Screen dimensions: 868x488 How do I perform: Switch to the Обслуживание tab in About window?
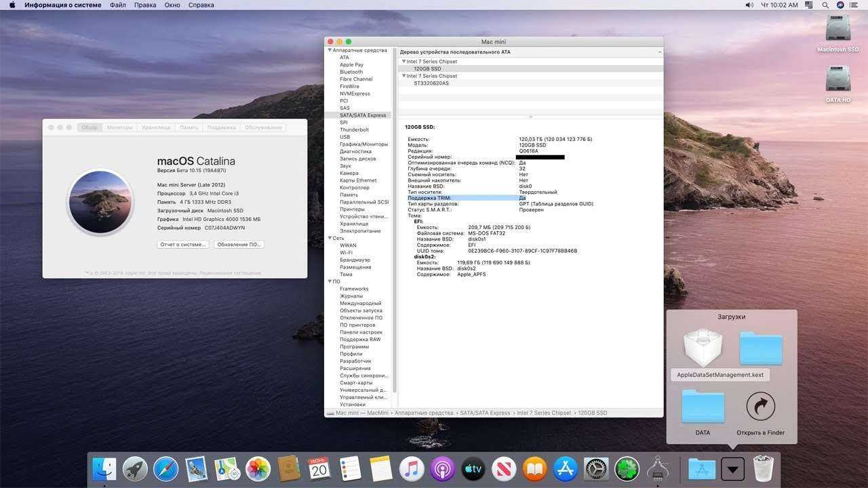263,127
